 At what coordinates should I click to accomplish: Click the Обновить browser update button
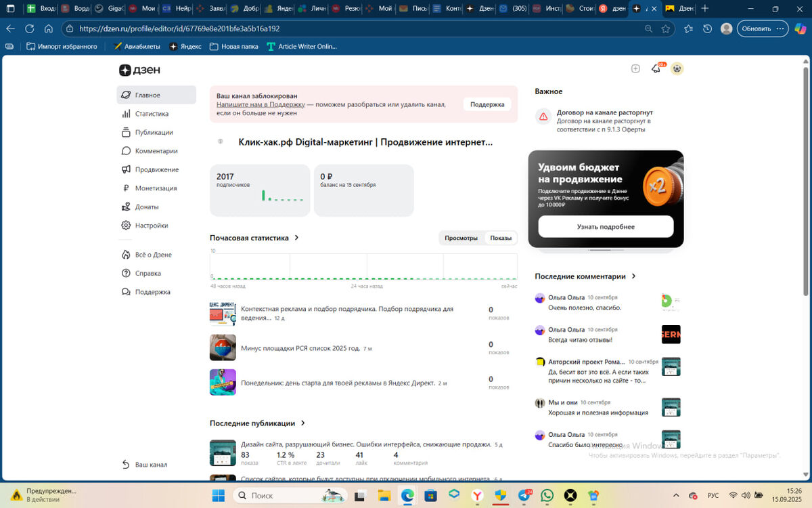coord(762,29)
